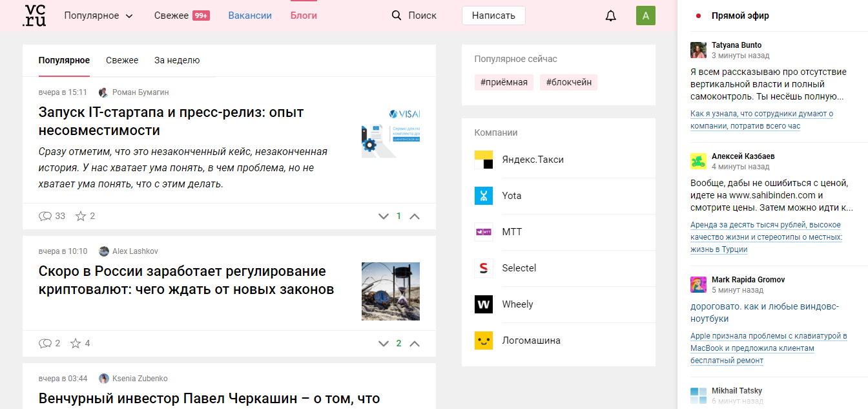The image size is (868, 409).
Task: Open notifications via the bell icon
Action: pyautogui.click(x=610, y=14)
